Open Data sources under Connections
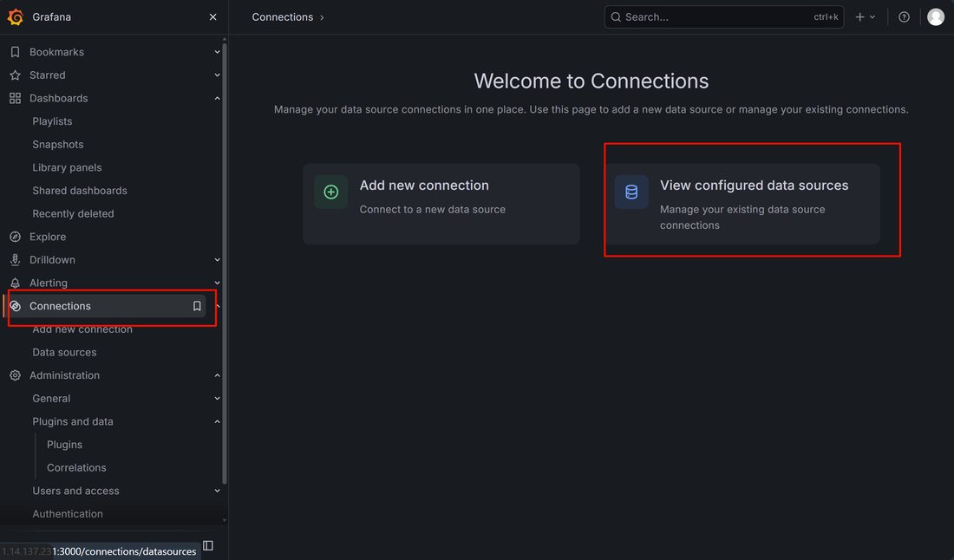Screen dimensions: 954x560 click(64, 353)
